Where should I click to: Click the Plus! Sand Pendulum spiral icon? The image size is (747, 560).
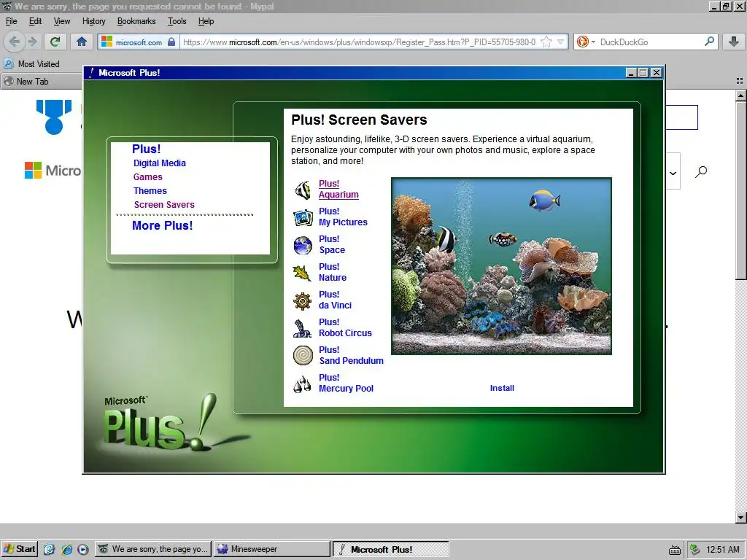303,355
